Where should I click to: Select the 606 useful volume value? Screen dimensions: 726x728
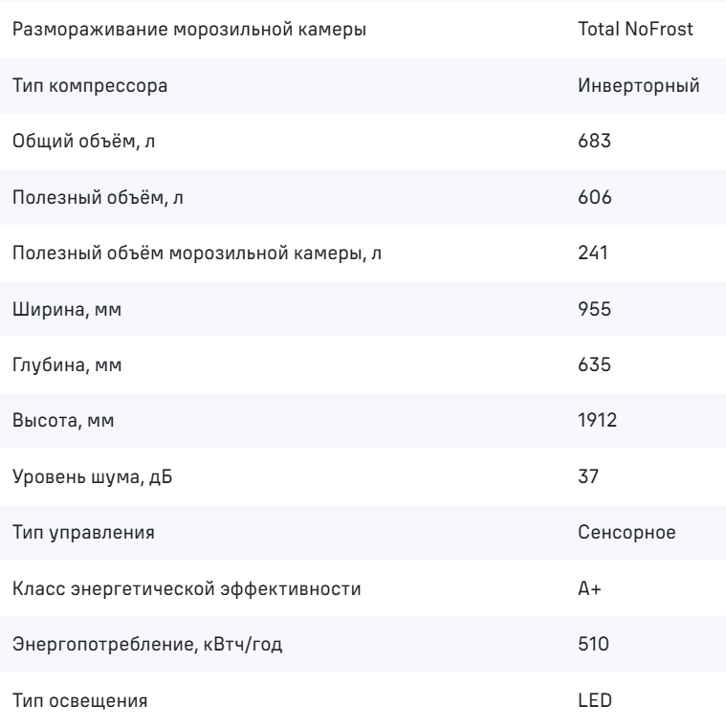click(595, 197)
